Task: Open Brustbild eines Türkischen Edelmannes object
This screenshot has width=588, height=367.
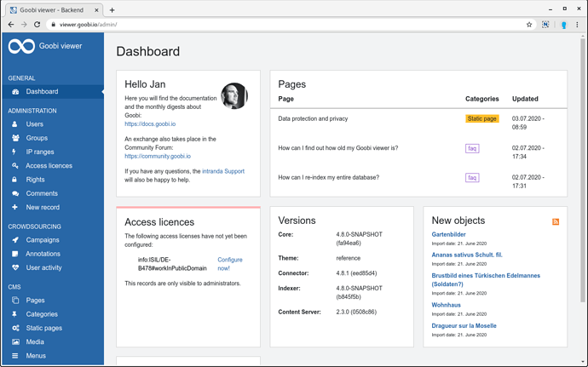Action: click(486, 279)
